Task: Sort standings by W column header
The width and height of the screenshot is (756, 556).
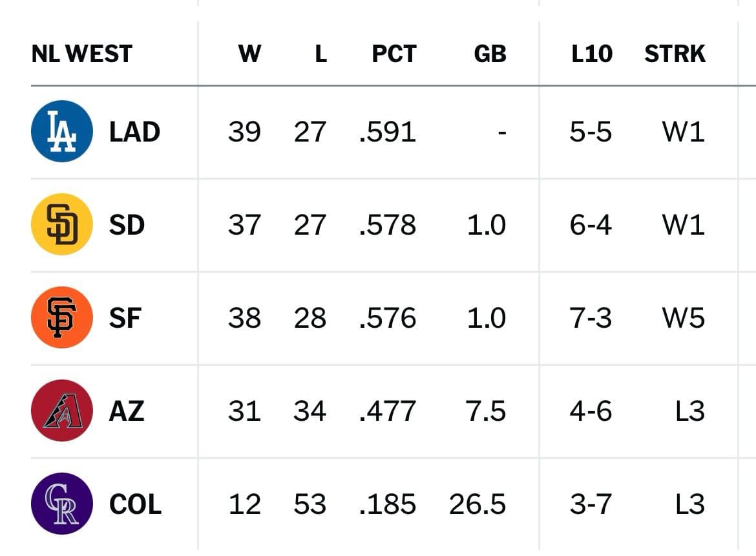Action: [x=249, y=54]
